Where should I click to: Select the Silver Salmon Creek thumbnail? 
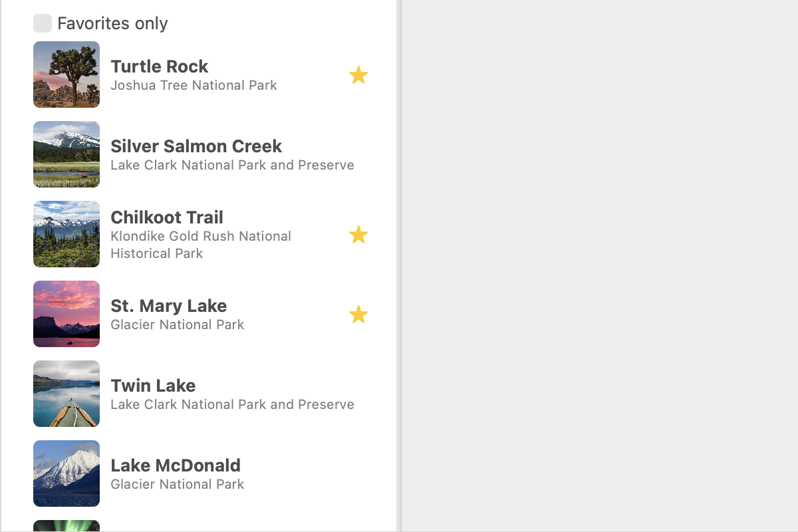click(66, 154)
